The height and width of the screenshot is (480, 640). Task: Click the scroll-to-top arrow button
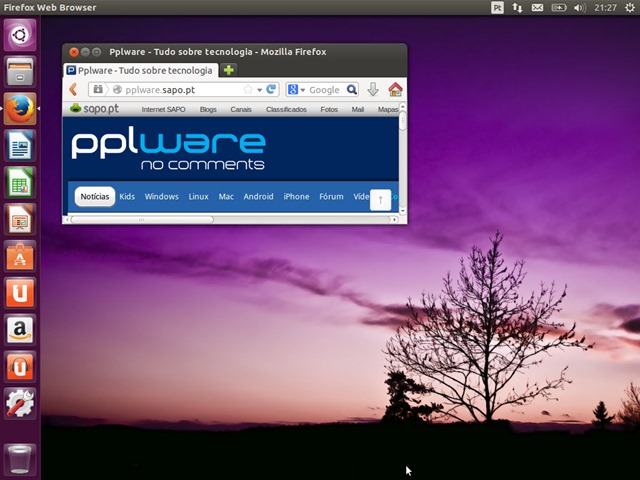pos(380,200)
